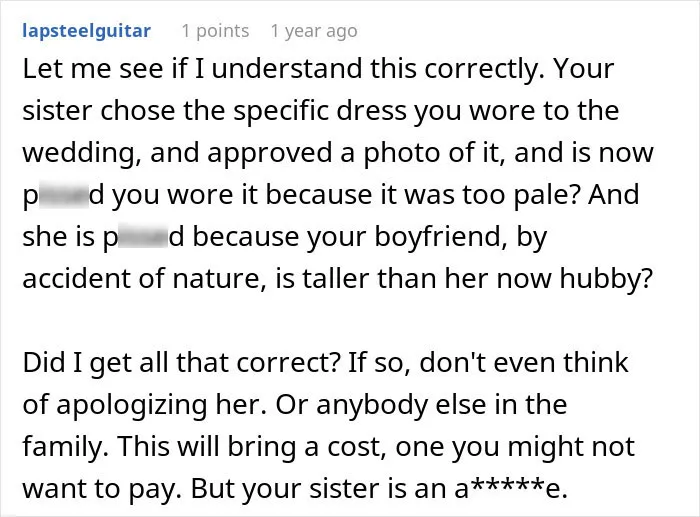This screenshot has width=700, height=517.
Task: Click the words "because your boyfriend, by"
Action: coord(370,237)
